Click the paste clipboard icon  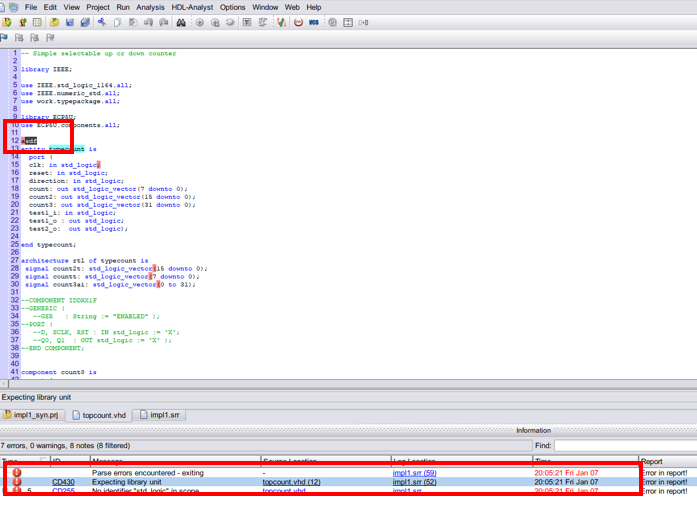point(133,22)
